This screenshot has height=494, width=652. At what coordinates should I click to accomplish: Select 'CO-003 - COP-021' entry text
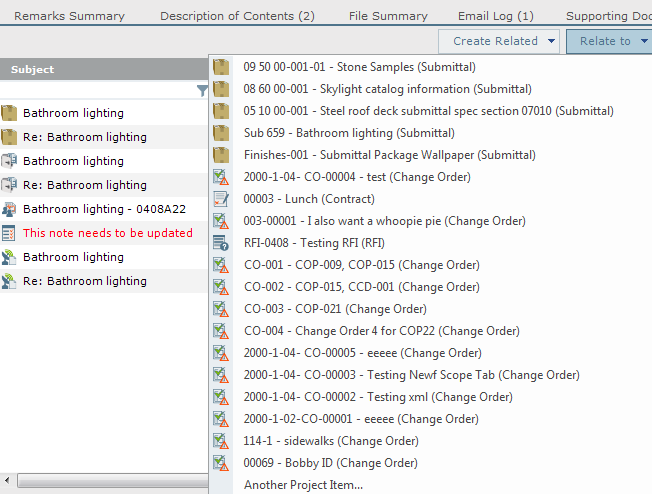(335, 309)
